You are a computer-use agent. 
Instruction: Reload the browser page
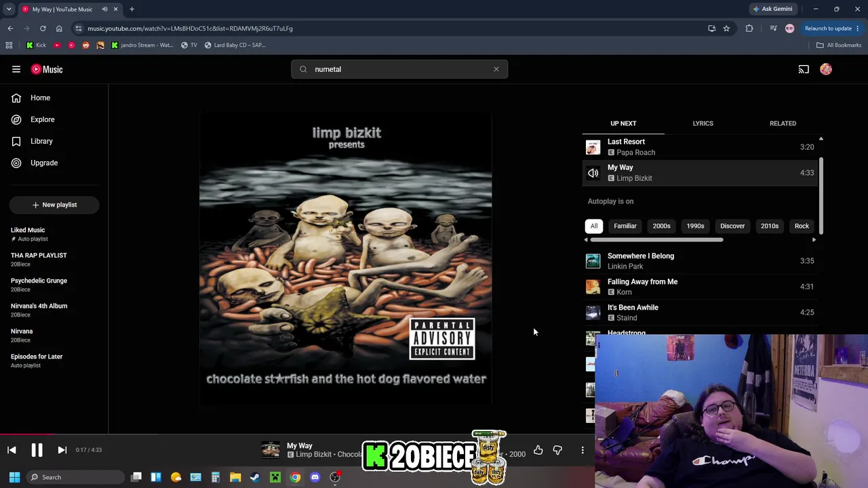coord(43,28)
